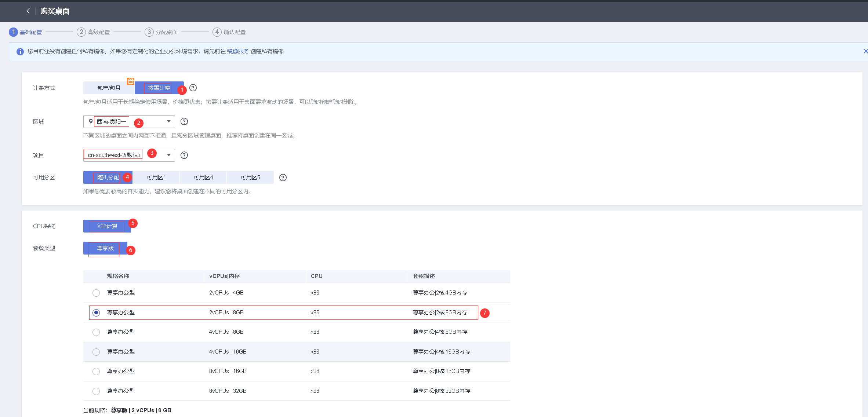Click the blue info icon in banner
868x417 pixels.
coord(20,52)
